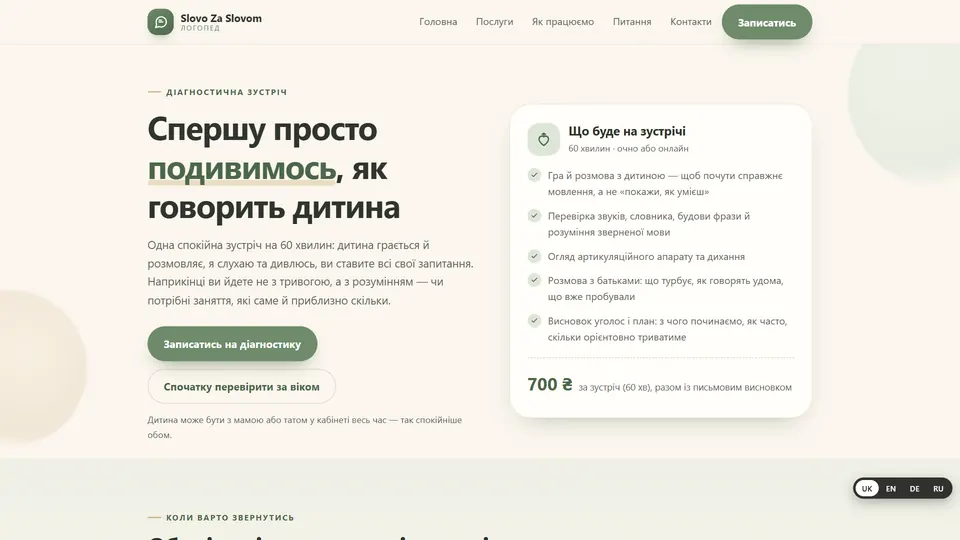Screen dimensions: 960x540
Task: Switch language to EN
Action: coord(891,489)
